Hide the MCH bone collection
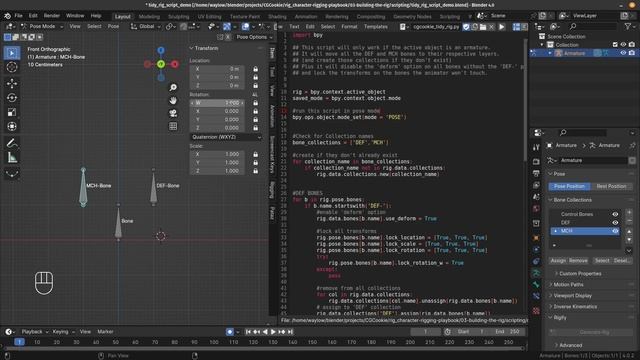Screen dimensions: 640x360 click(615, 231)
